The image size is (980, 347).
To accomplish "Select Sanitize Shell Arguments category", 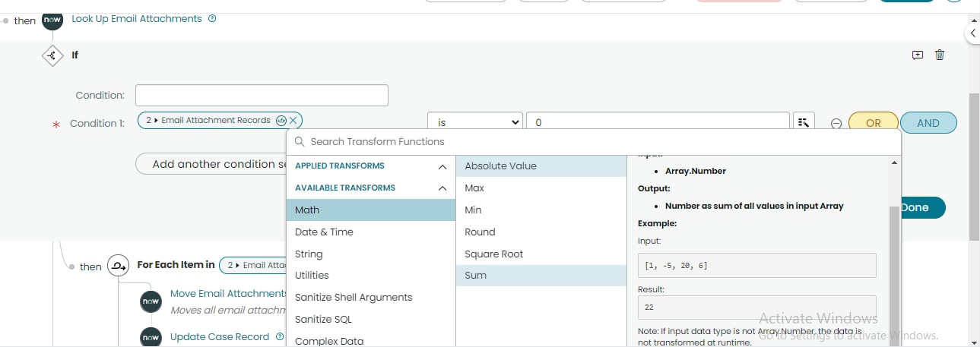I will pyautogui.click(x=371, y=297).
